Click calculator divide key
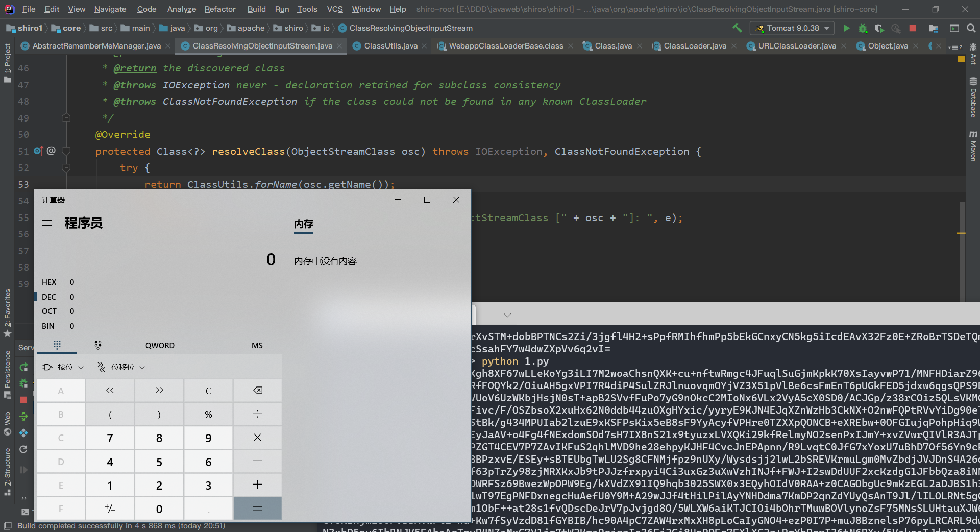 pos(258,414)
